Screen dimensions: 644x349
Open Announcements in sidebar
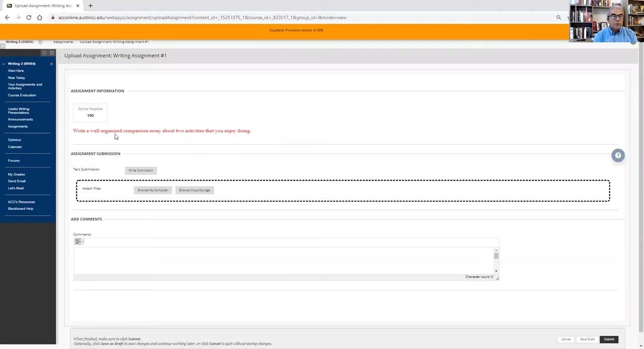pos(20,120)
